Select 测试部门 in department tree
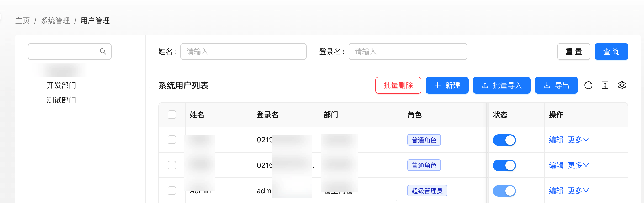This screenshot has width=644, height=203. 61,100
